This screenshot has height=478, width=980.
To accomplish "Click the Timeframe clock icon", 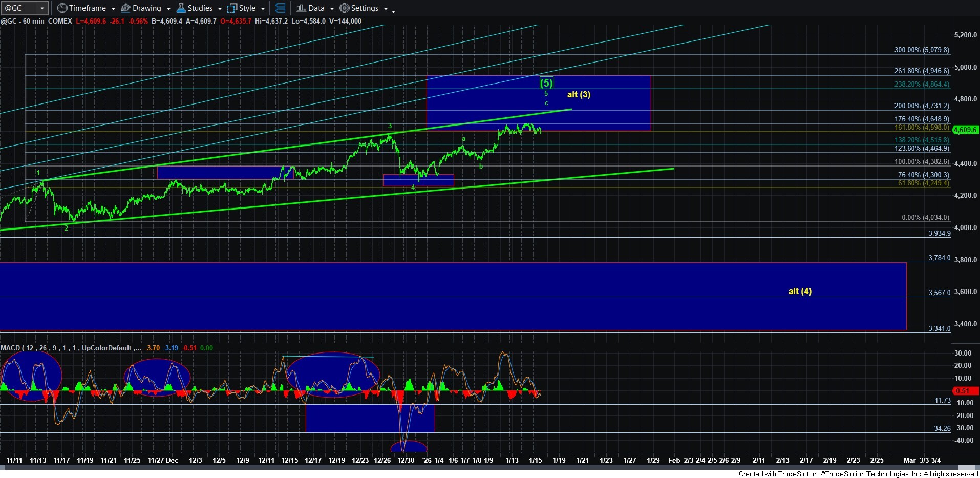I will point(62,8).
